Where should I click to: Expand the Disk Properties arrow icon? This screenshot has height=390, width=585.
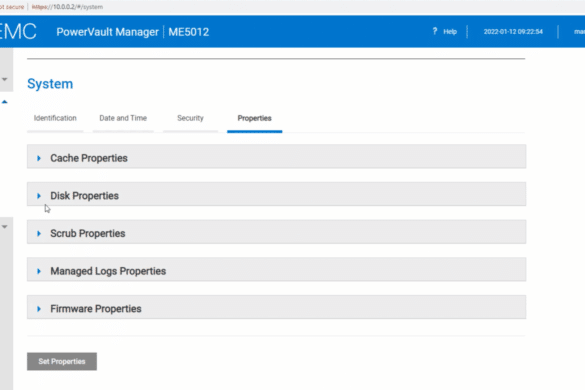point(39,196)
